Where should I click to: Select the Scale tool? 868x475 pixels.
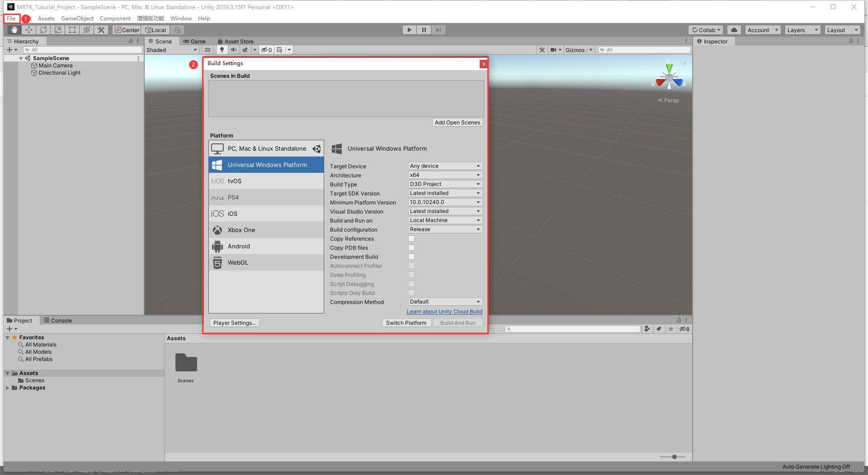pos(58,30)
